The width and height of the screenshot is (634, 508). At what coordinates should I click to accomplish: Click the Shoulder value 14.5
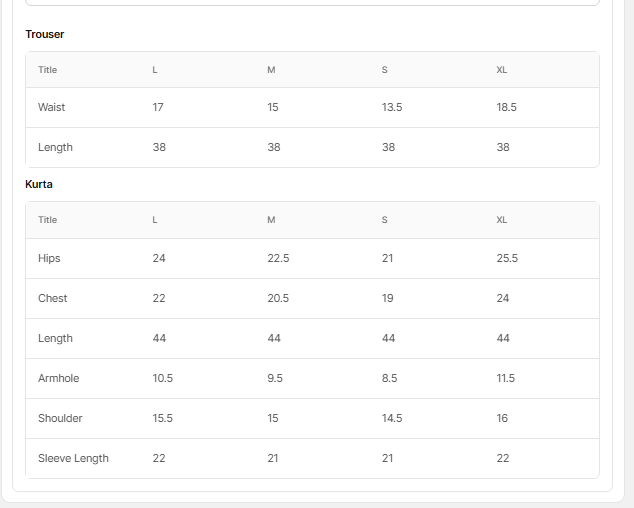(392, 418)
